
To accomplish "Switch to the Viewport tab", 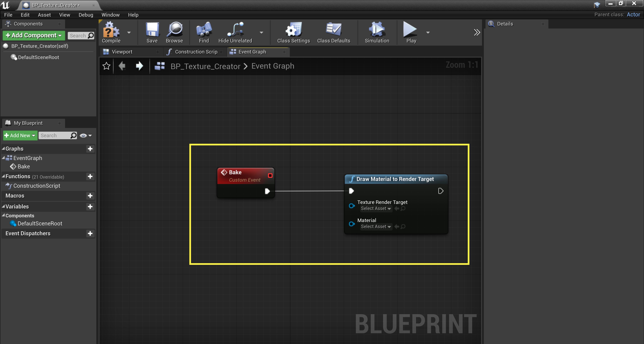I will point(122,52).
